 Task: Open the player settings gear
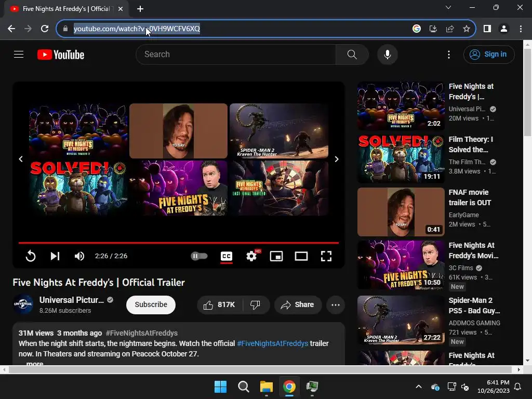pos(251,256)
